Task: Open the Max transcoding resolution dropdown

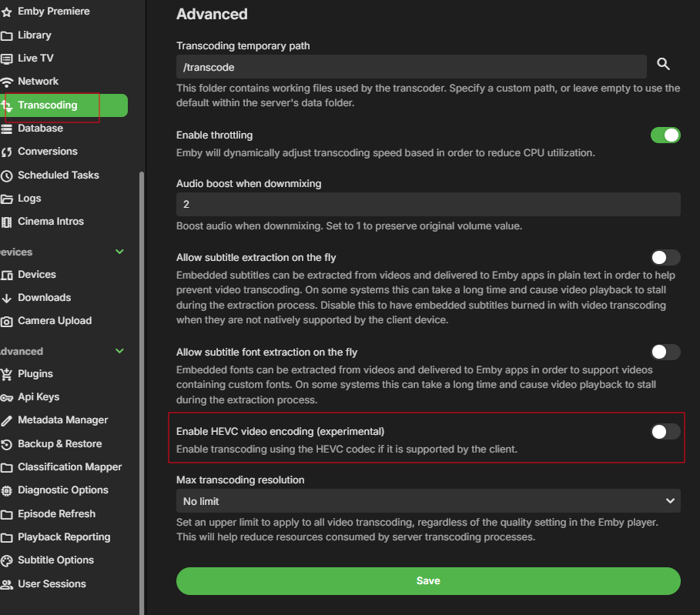Action: pyautogui.click(x=428, y=501)
